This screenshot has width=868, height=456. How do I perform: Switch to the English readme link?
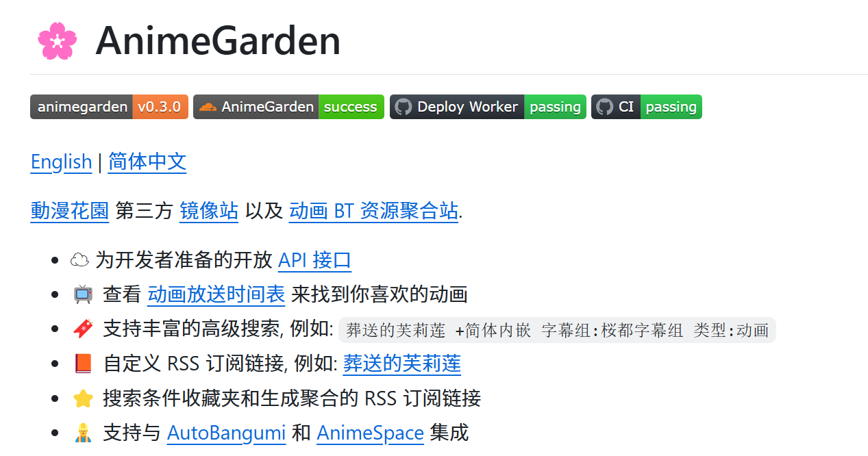(x=61, y=162)
